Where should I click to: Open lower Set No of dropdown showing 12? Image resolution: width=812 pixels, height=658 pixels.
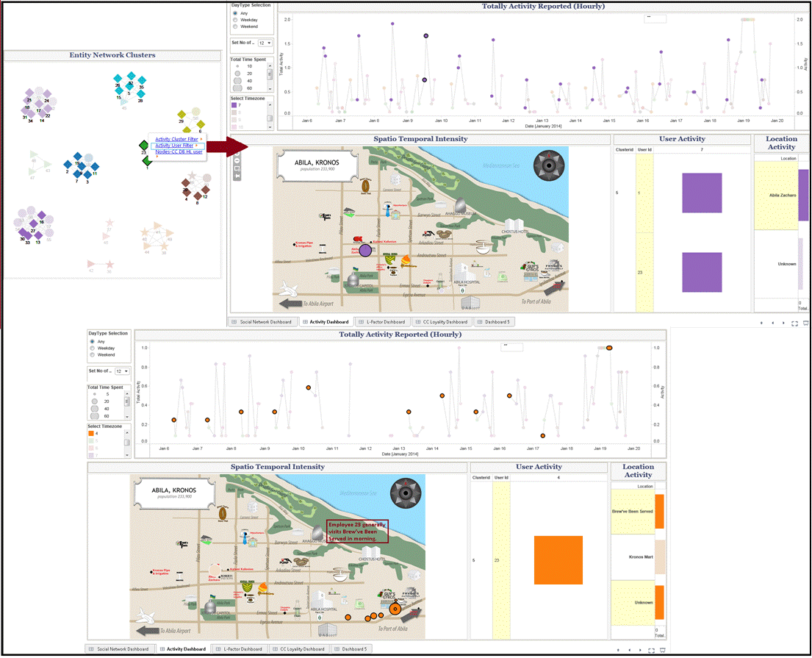(x=122, y=371)
